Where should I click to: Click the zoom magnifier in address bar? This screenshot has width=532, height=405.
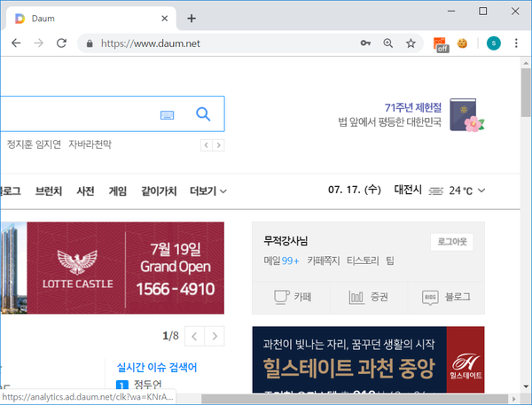[387, 43]
